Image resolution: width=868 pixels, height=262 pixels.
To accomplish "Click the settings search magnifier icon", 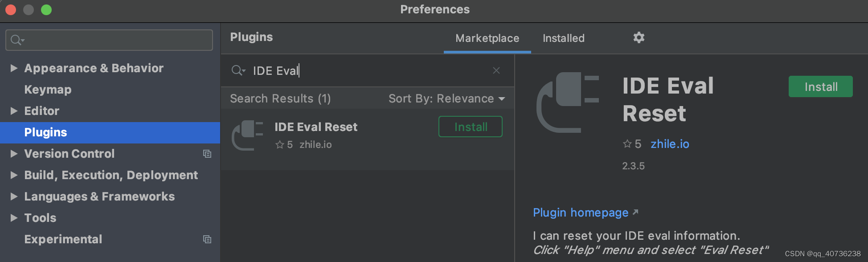I will (x=17, y=40).
